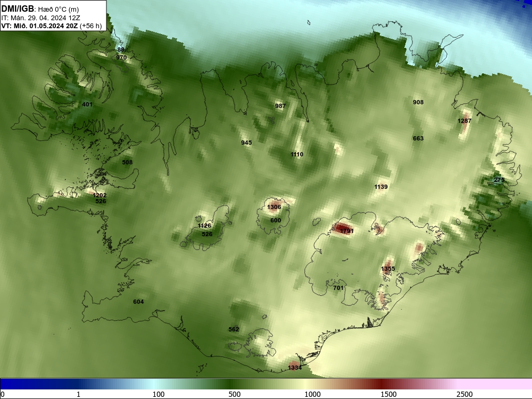The height and width of the screenshot is (399, 532).
Task: Click the 945 map value
Action: point(246,143)
